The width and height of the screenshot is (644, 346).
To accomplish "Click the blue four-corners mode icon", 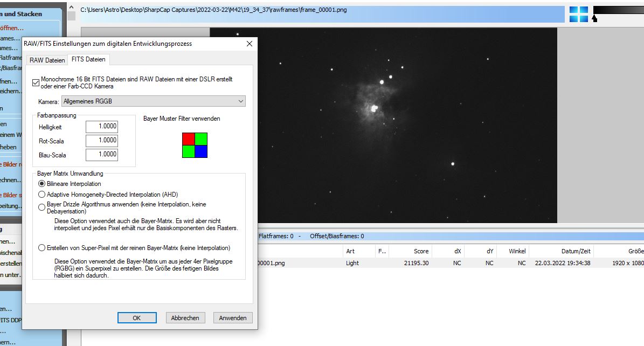I will (579, 15).
